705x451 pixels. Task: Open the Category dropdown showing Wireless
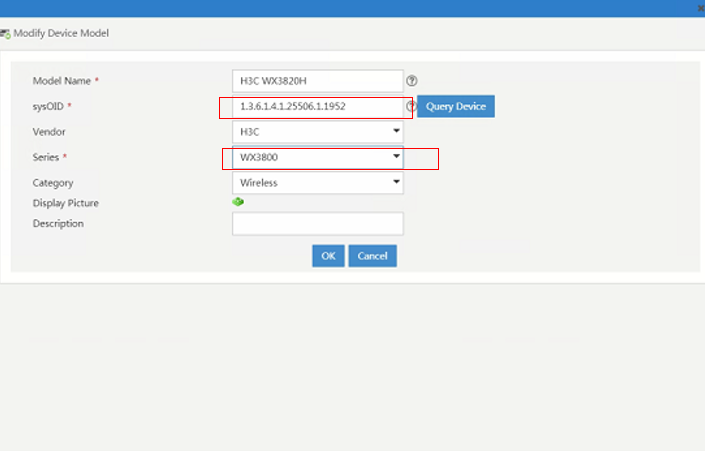[318, 183]
